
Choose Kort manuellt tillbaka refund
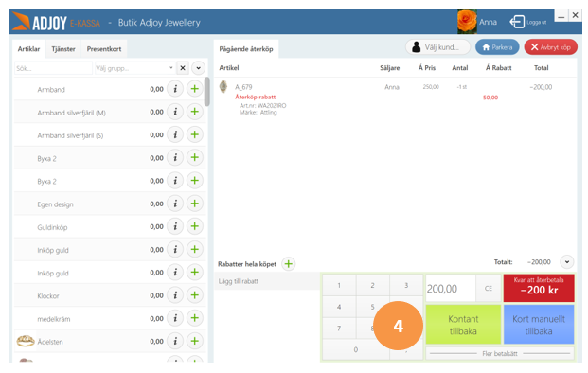539,325
